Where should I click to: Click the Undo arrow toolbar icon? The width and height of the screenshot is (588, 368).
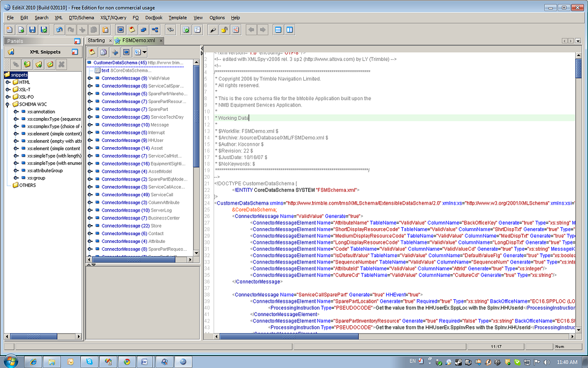pyautogui.click(x=59, y=30)
